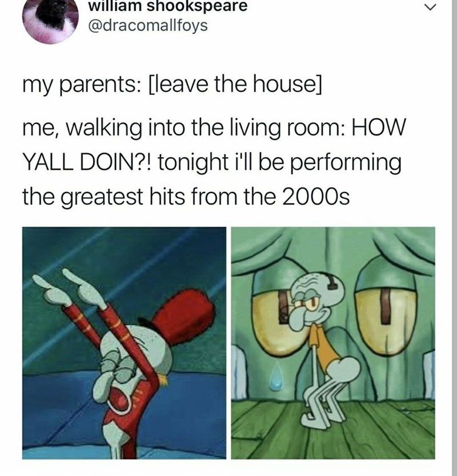Select the text line 'my parents: [leave the house]'
This screenshot has height=476, width=457.
click(172, 85)
